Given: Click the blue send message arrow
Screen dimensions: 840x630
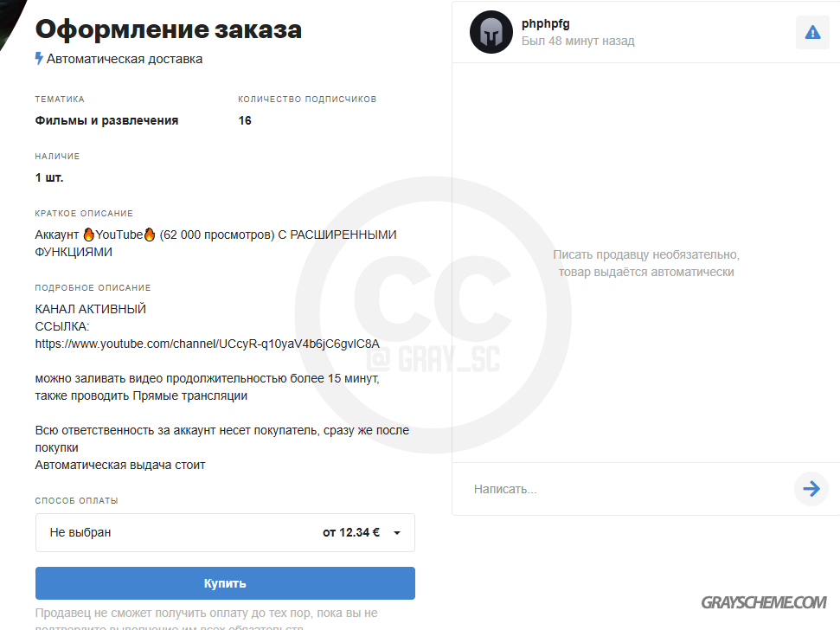Looking at the screenshot, I should tap(811, 489).
